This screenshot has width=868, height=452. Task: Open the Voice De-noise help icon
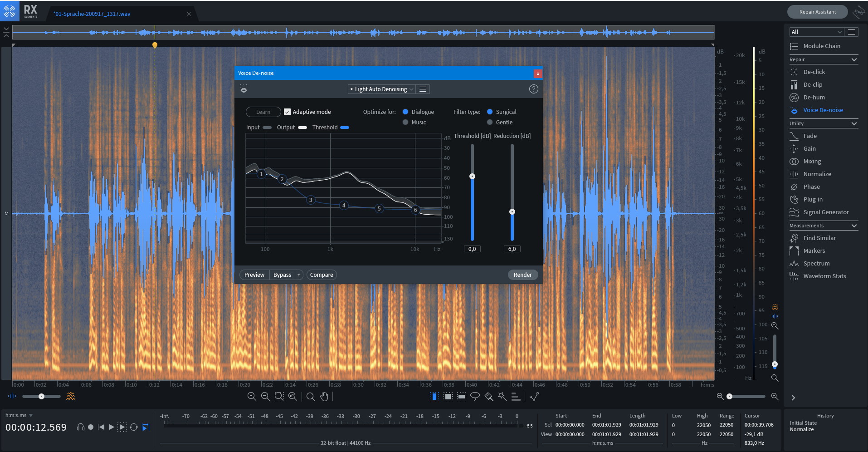(x=533, y=89)
